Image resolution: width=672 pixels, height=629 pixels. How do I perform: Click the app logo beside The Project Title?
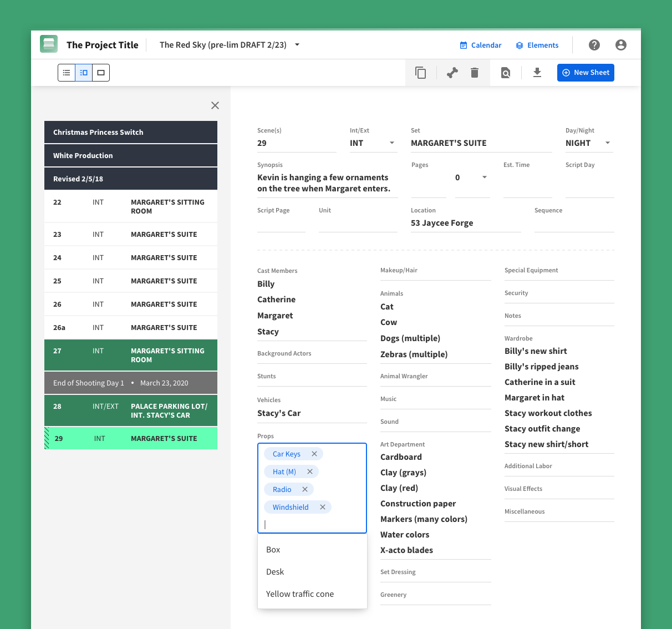tap(49, 44)
